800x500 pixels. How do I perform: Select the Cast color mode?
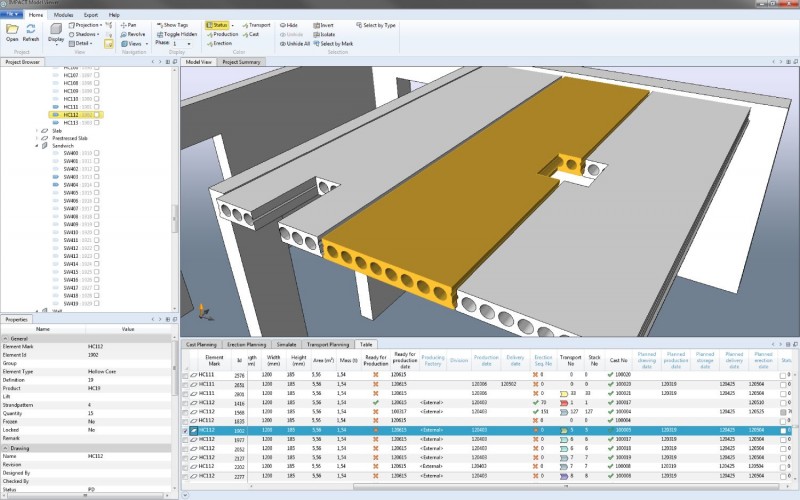click(251, 34)
